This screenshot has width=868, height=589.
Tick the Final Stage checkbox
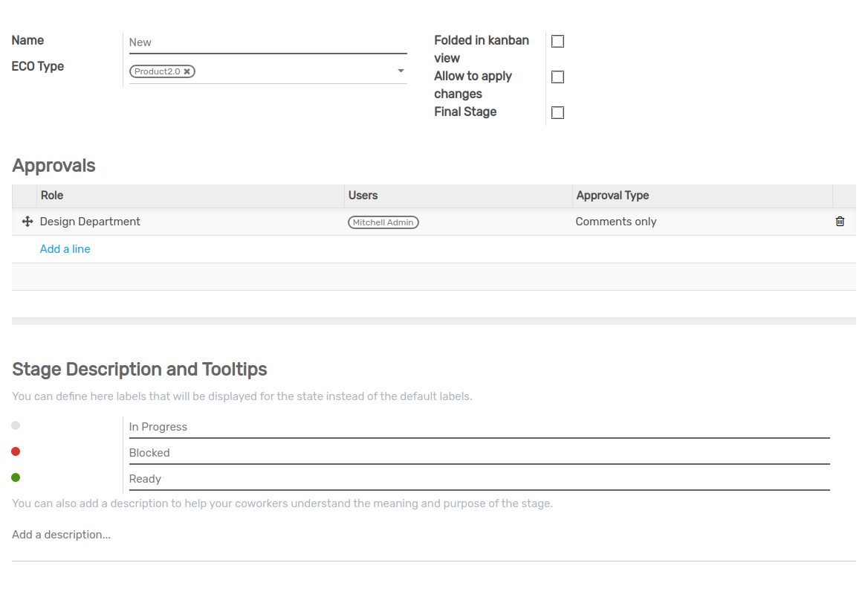(557, 112)
